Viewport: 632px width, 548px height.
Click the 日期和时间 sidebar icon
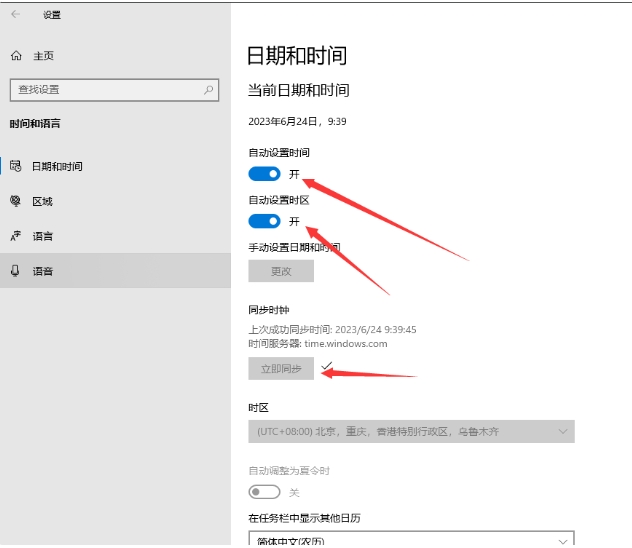coord(16,166)
